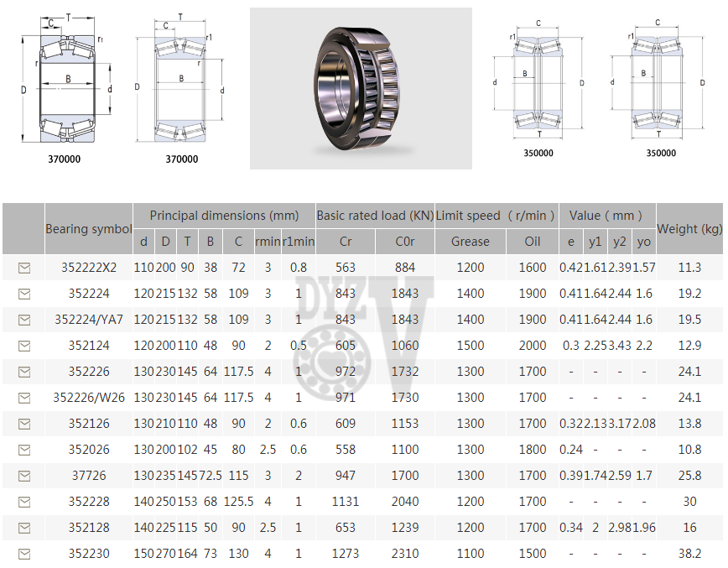The height and width of the screenshot is (568, 728).
Task: Click the Weight (kg) column header
Action: pyautogui.click(x=689, y=229)
